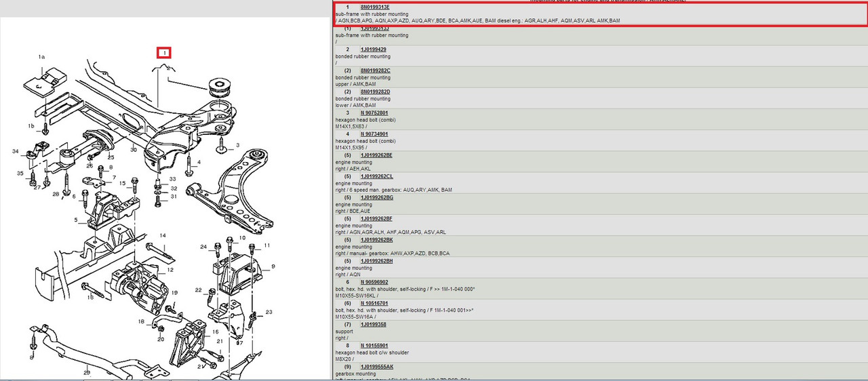Click callout 1a label in the diagram
Image resolution: width=868 pixels, height=381 pixels.
41,58
